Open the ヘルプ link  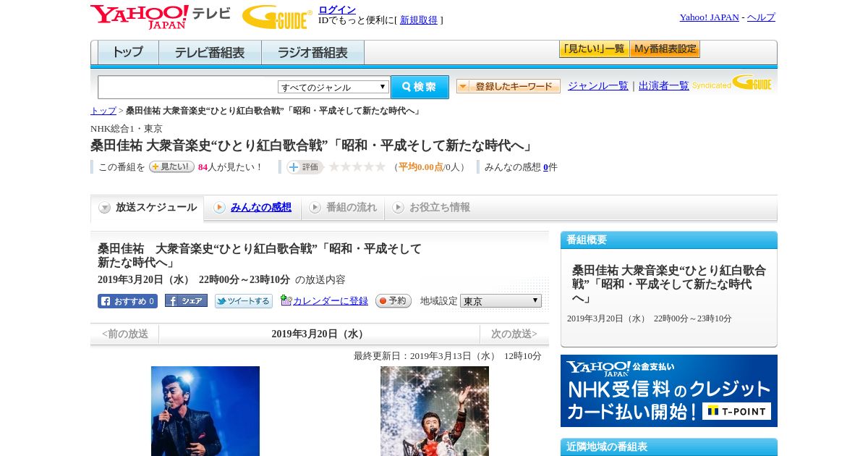click(761, 17)
